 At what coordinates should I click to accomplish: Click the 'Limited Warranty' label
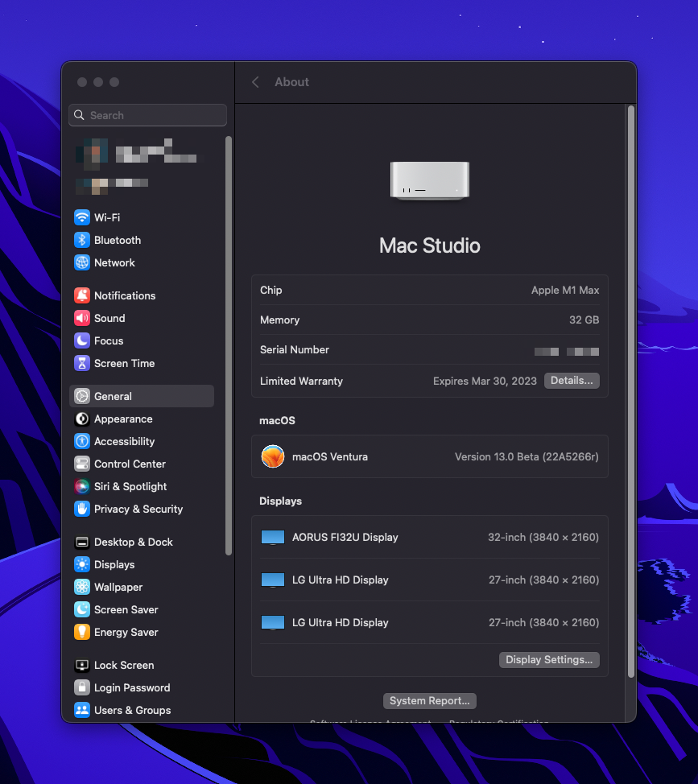tap(301, 381)
